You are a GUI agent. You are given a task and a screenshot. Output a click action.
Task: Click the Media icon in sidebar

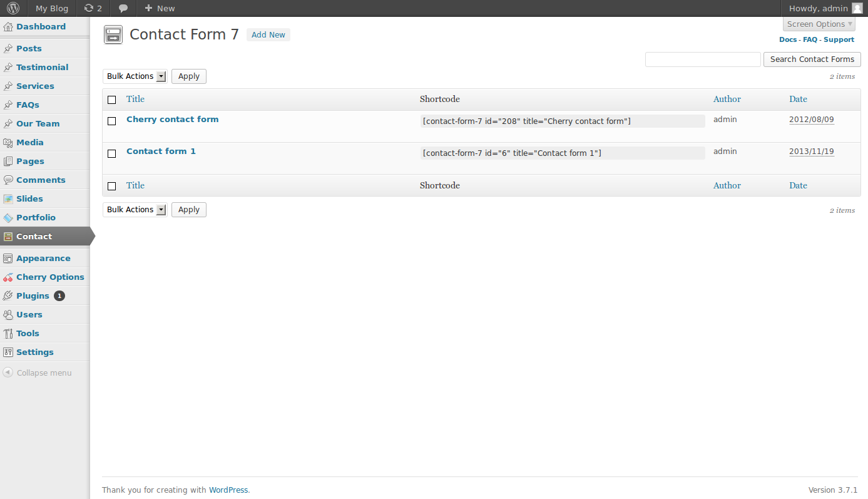(x=8, y=143)
